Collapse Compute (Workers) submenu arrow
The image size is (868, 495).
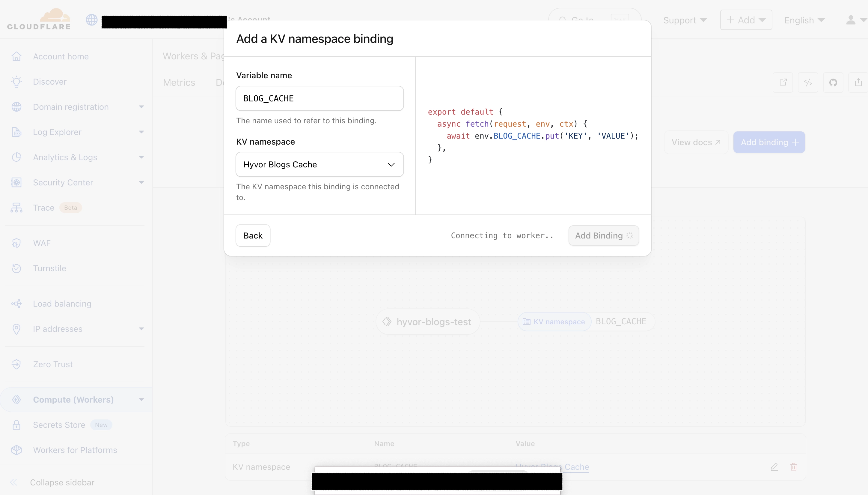tap(141, 400)
